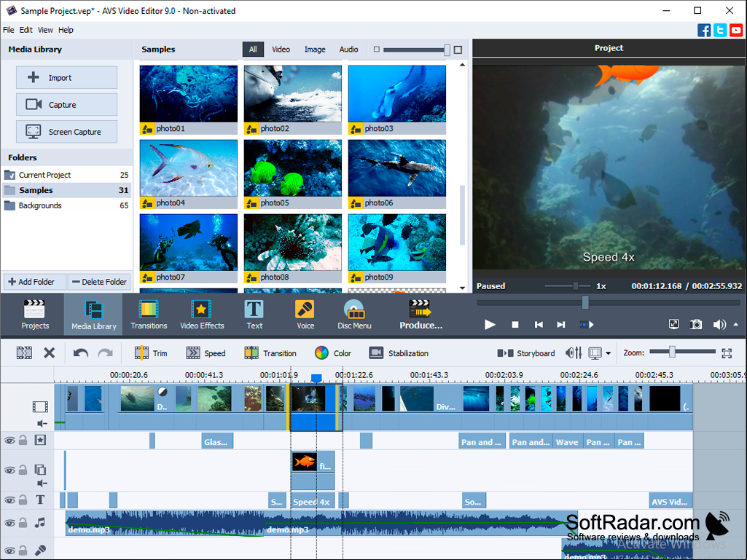Open the Text tool panel
747x560 pixels.
(254, 315)
